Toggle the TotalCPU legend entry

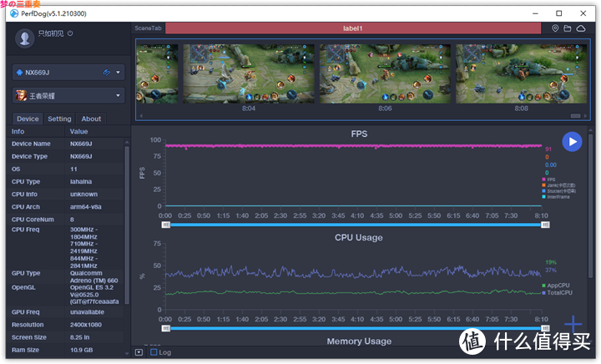click(558, 293)
